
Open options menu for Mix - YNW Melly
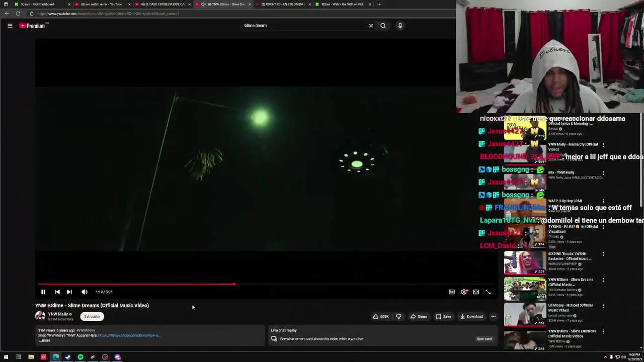click(603, 173)
